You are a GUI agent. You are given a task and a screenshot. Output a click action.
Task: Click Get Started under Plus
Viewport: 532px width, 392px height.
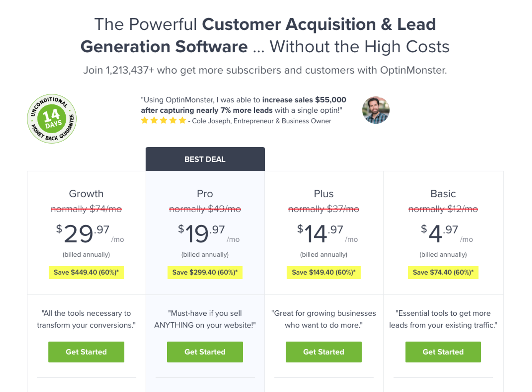pyautogui.click(x=324, y=352)
